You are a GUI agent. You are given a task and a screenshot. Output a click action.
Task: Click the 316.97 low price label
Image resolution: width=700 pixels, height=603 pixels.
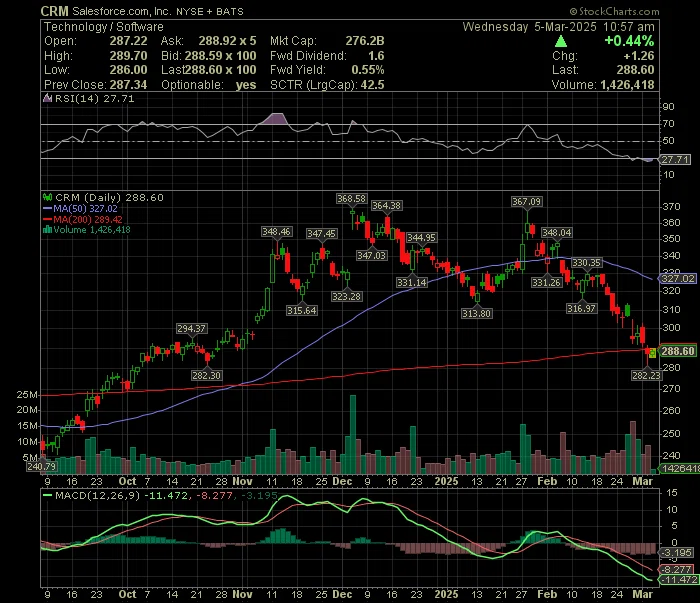[x=581, y=309]
